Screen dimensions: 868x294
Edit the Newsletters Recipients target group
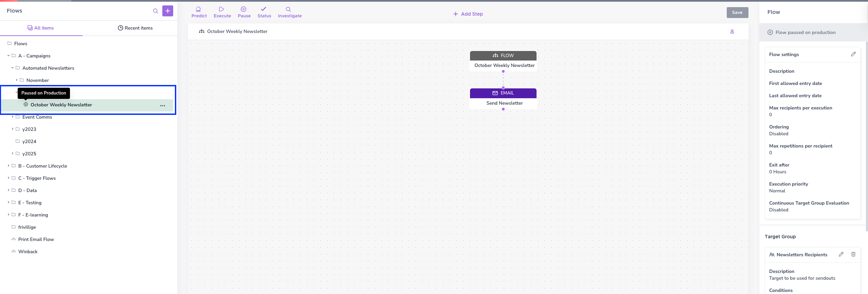841,254
